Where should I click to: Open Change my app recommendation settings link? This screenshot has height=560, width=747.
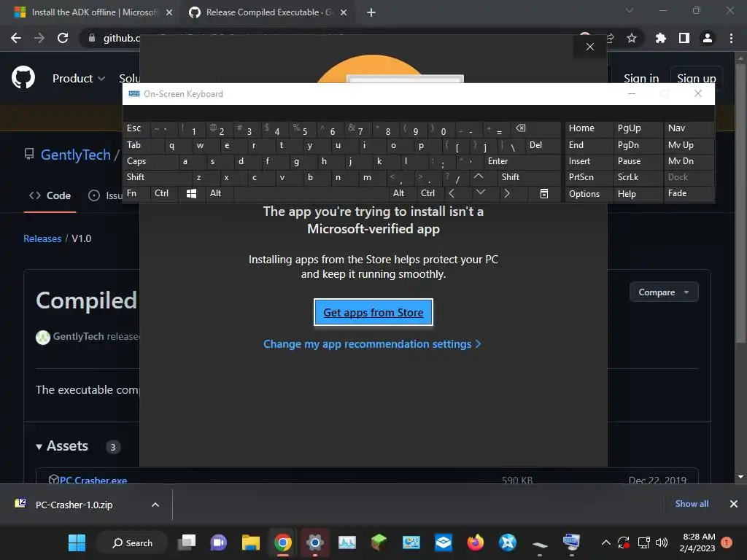372,344
